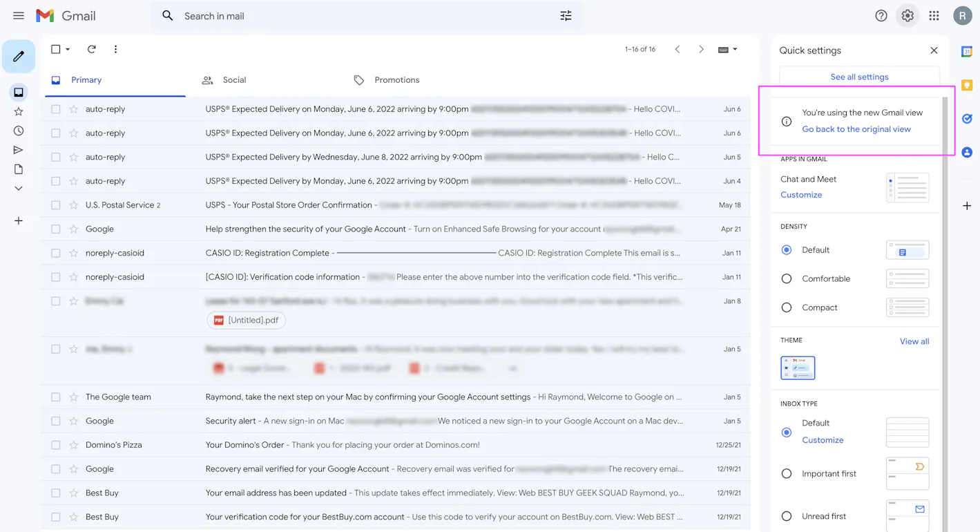The width and height of the screenshot is (980, 532).
Task: Open the [Untitled].pdf attachment chip
Action: pos(247,321)
